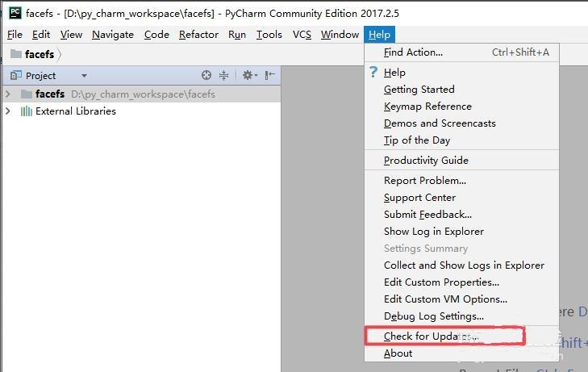588x372 pixels.
Task: Select the facefs project root row
Action: (141, 94)
